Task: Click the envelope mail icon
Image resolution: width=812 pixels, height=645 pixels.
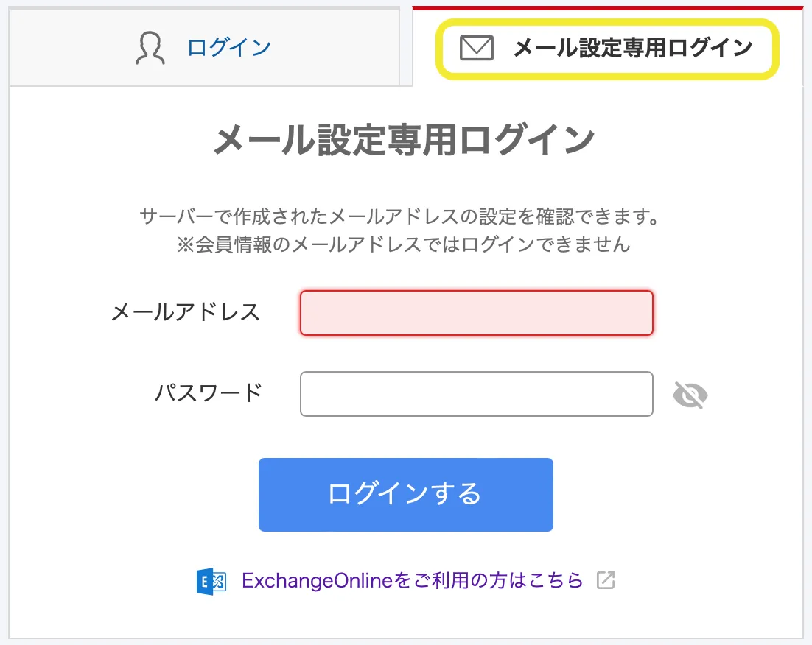Action: [x=476, y=49]
